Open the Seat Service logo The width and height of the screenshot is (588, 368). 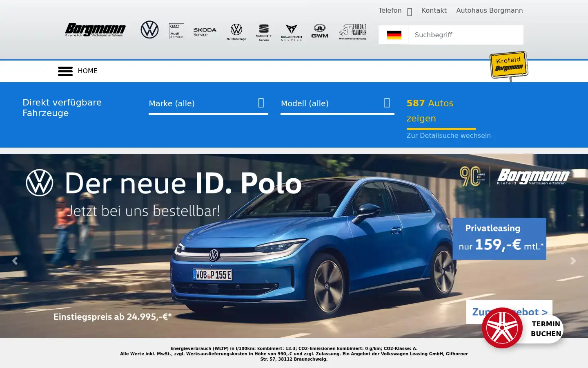click(264, 32)
